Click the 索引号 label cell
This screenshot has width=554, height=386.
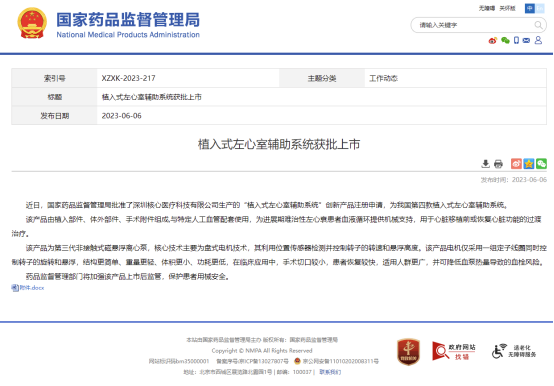tap(54, 78)
